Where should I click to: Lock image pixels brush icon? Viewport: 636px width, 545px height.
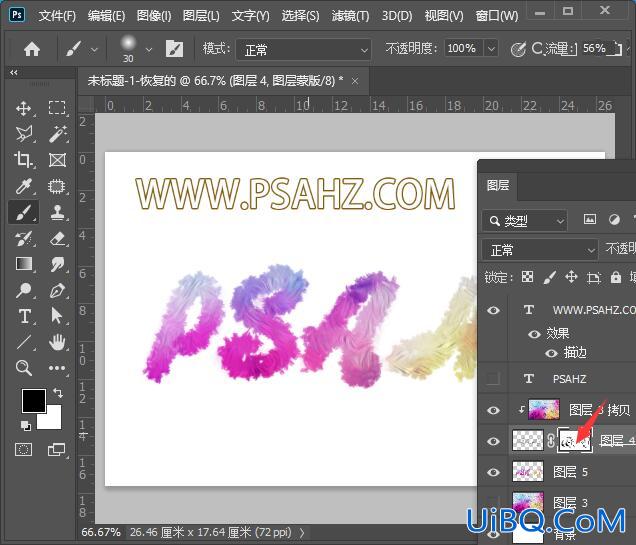549,277
